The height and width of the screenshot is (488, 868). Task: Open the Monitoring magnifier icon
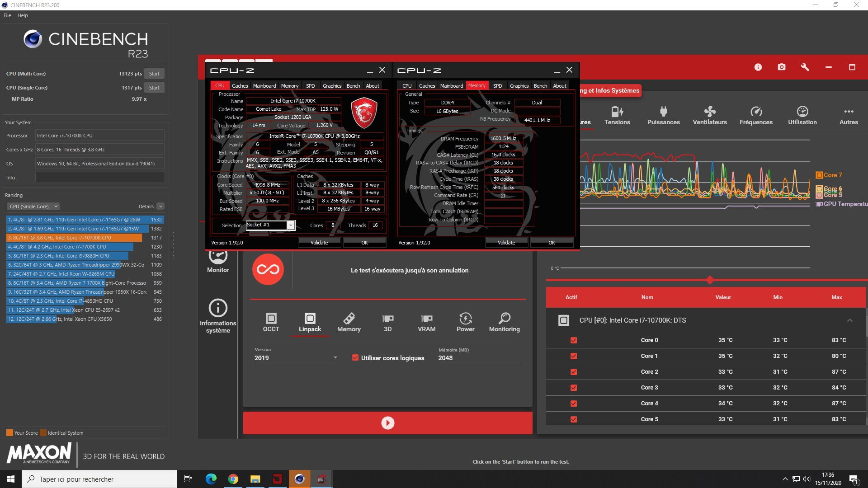[504, 319]
